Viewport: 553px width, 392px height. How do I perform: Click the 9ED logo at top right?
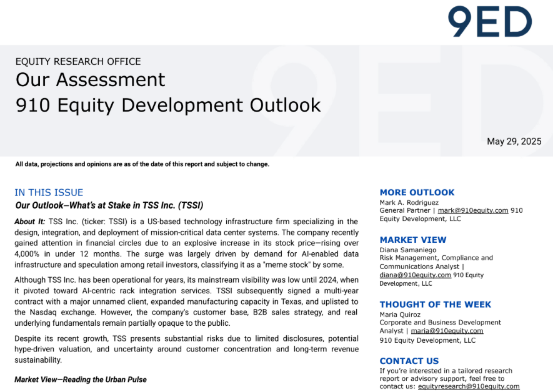coord(489,22)
